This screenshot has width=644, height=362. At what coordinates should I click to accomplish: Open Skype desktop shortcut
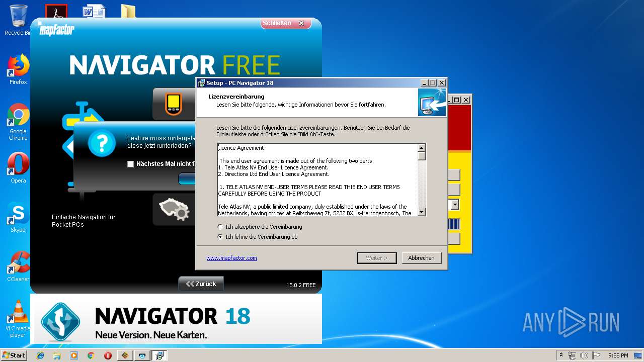(x=18, y=217)
